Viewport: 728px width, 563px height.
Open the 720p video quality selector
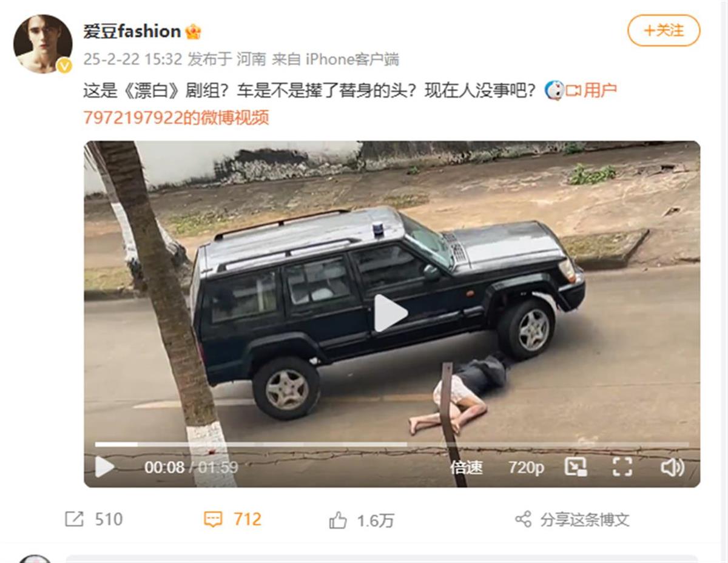tap(526, 467)
